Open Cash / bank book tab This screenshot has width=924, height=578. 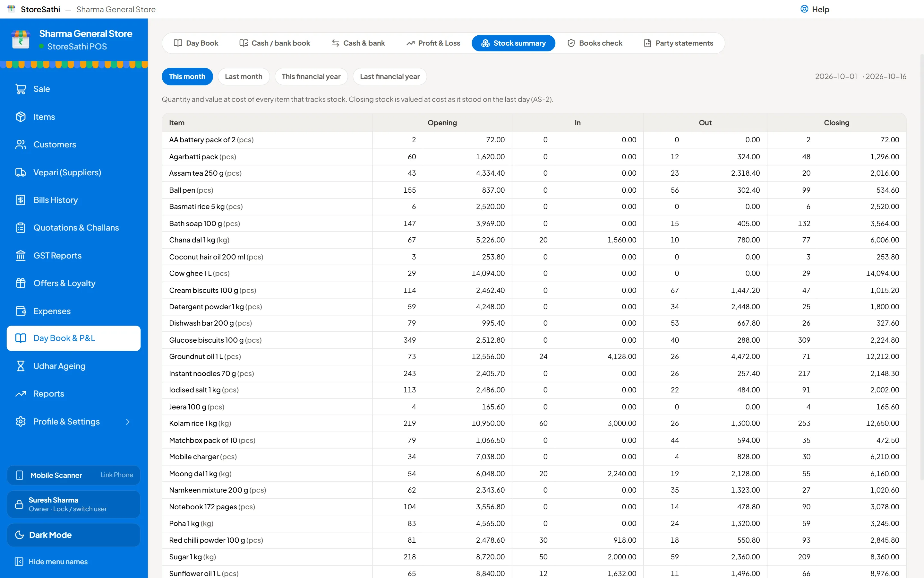[275, 43]
